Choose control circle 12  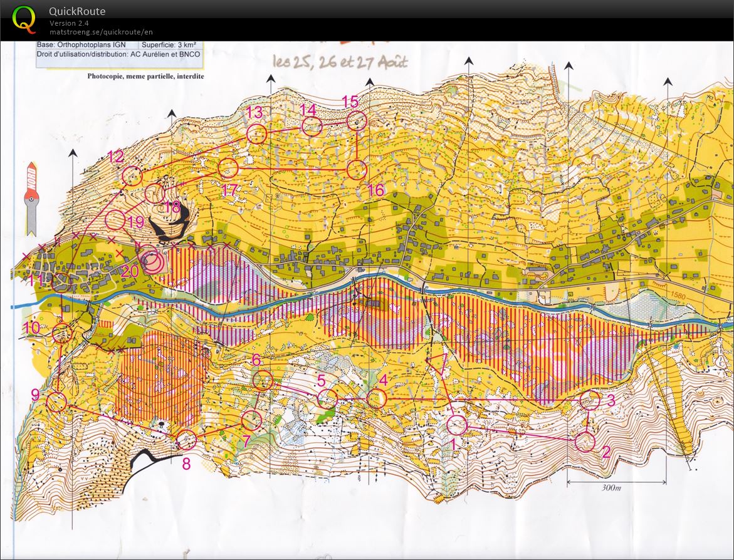coord(132,176)
